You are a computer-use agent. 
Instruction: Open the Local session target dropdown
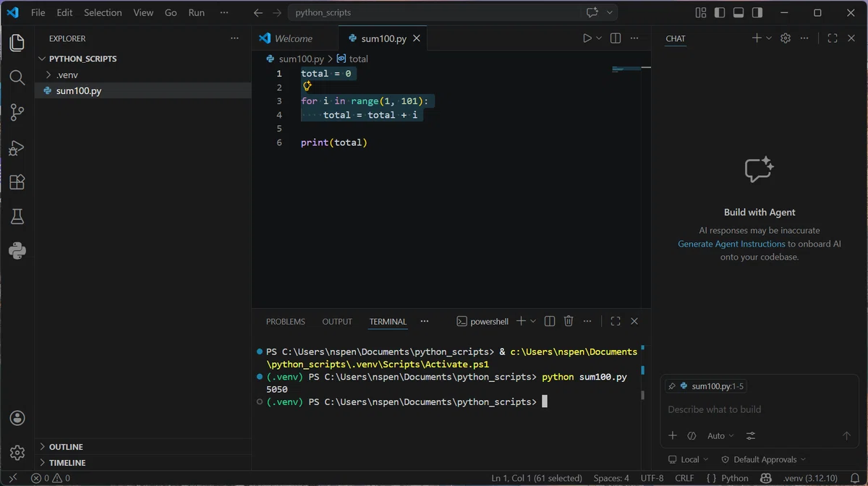[689, 459]
